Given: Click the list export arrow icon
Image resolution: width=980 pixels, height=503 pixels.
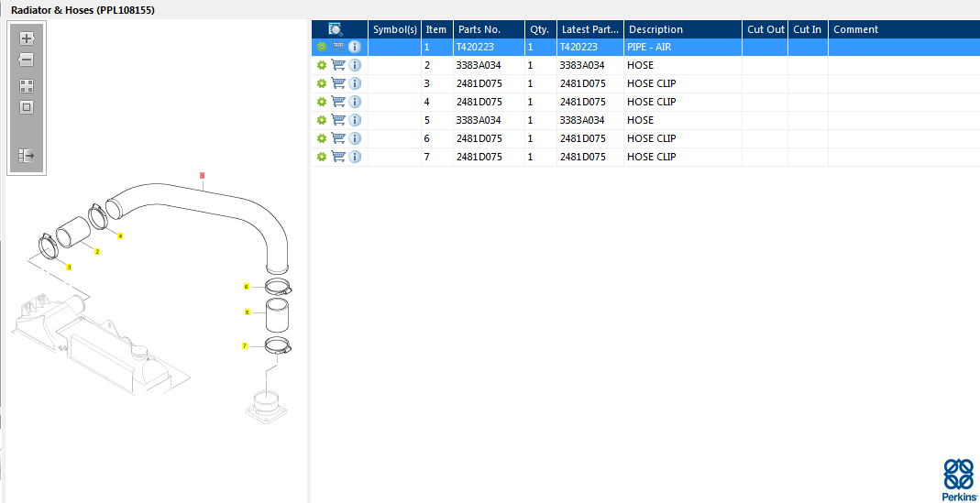Looking at the screenshot, I should pyautogui.click(x=27, y=155).
